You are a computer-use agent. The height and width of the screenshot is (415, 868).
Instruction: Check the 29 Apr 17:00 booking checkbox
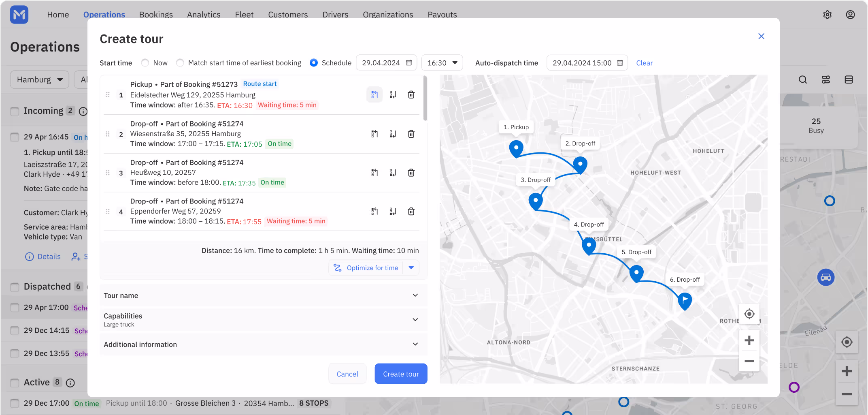15,308
